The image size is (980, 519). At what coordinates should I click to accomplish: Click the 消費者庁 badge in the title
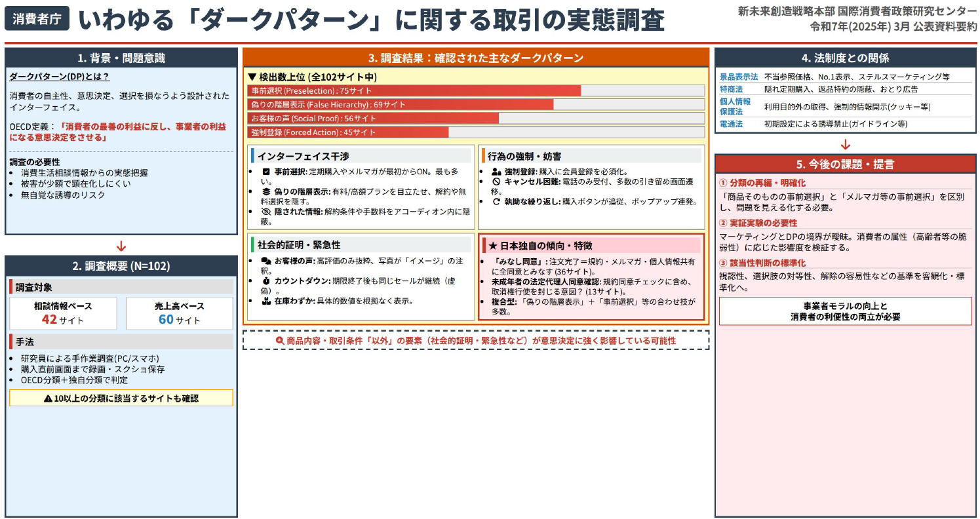[37, 19]
